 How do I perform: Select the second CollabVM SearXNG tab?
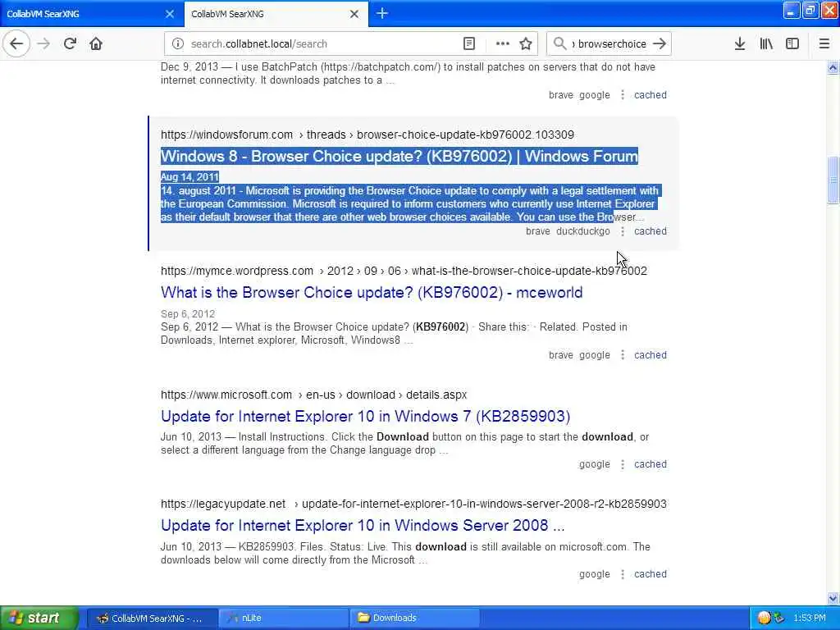(x=276, y=14)
